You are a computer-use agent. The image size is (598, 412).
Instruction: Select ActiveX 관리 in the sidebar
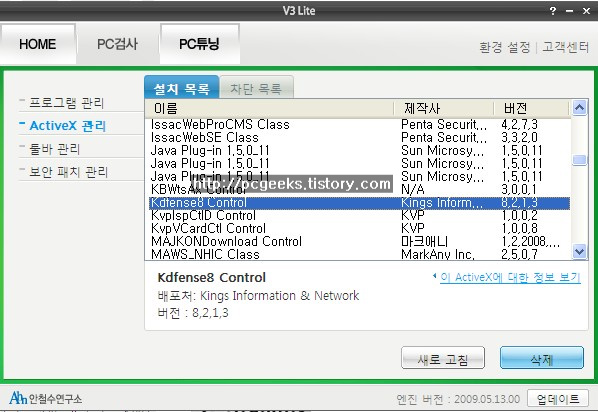click(x=68, y=126)
